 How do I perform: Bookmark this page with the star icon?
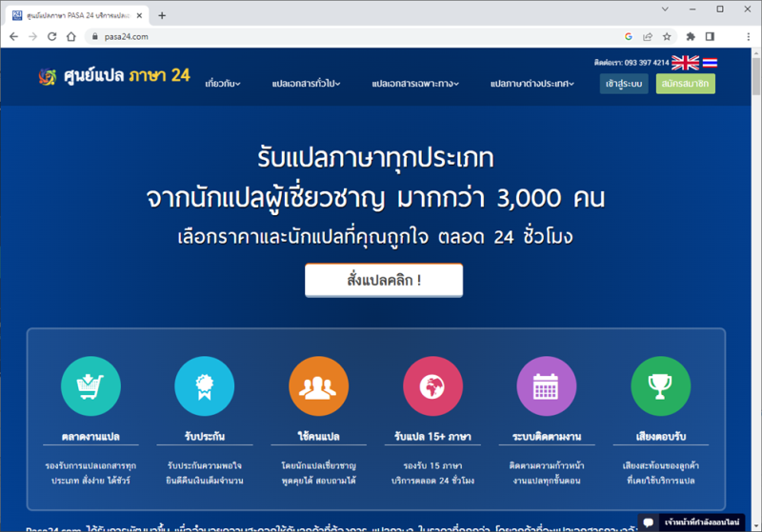667,36
